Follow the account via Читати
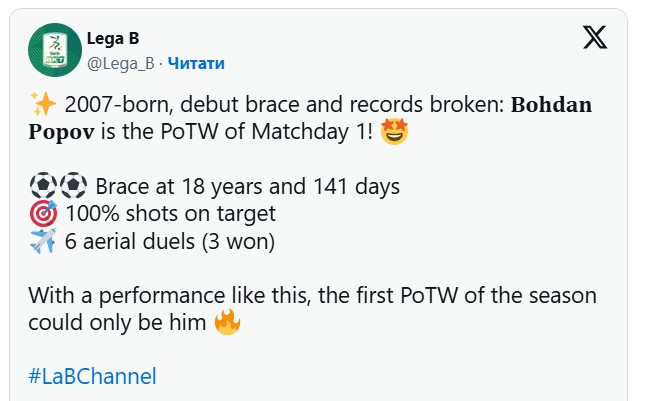Image resolution: width=651 pixels, height=401 pixels. 196,63
